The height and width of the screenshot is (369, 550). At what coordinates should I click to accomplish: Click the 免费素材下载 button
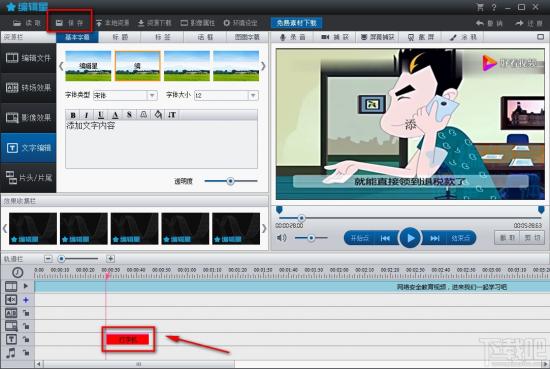(x=296, y=23)
